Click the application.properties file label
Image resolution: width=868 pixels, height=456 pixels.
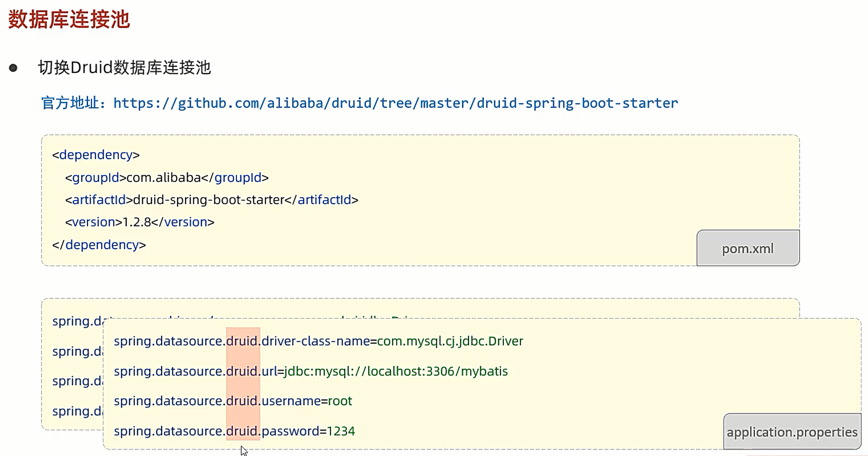[x=792, y=432]
